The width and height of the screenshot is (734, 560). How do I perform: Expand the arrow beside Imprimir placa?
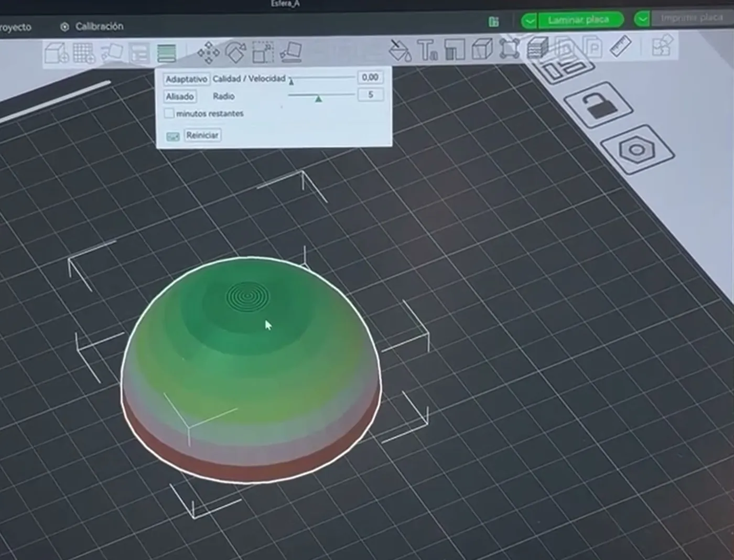(x=642, y=19)
